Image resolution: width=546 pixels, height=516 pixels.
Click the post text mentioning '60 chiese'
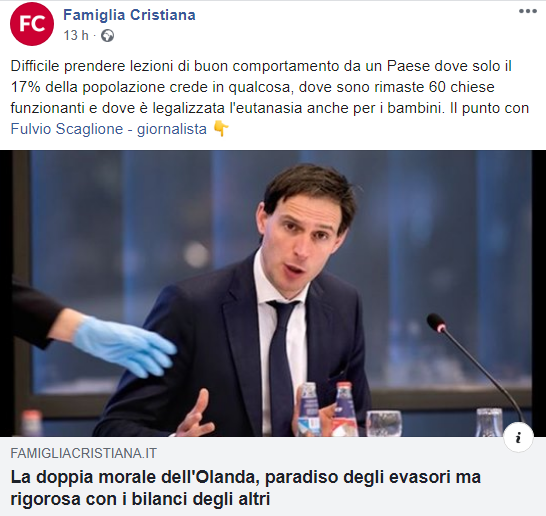pos(461,87)
